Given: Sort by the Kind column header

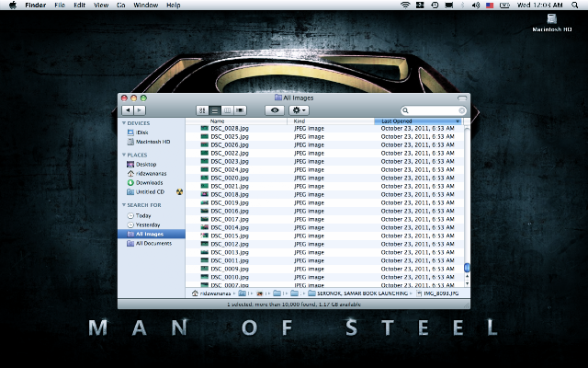Looking at the screenshot, I should point(331,121).
